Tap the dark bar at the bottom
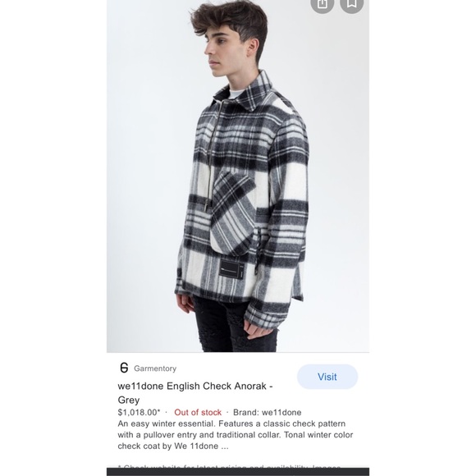 pos(238,472)
